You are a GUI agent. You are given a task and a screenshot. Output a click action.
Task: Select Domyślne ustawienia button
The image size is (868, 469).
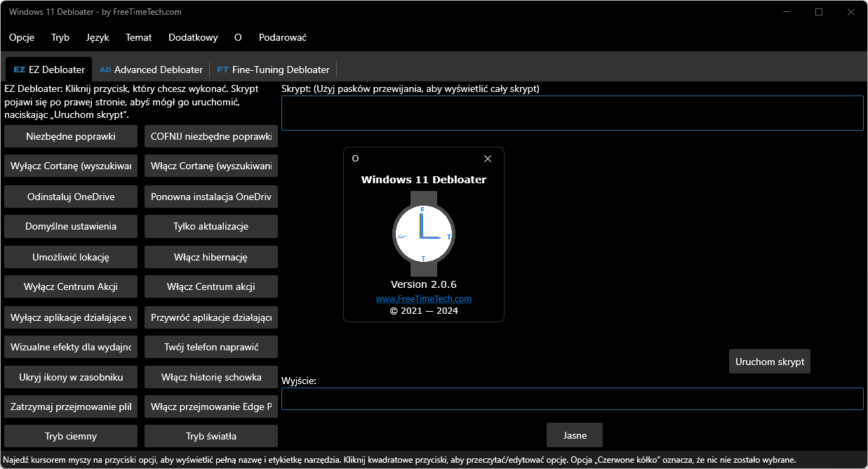71,226
